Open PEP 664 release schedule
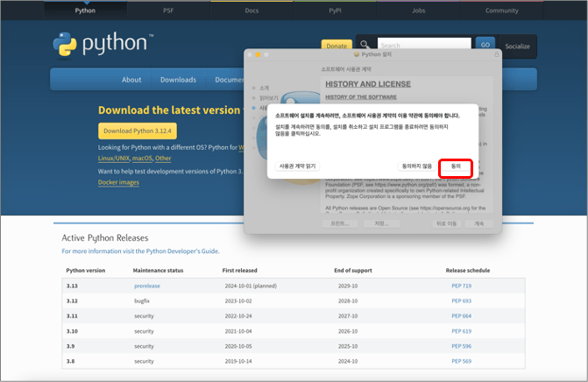The height and width of the screenshot is (382, 588). pyautogui.click(x=461, y=316)
